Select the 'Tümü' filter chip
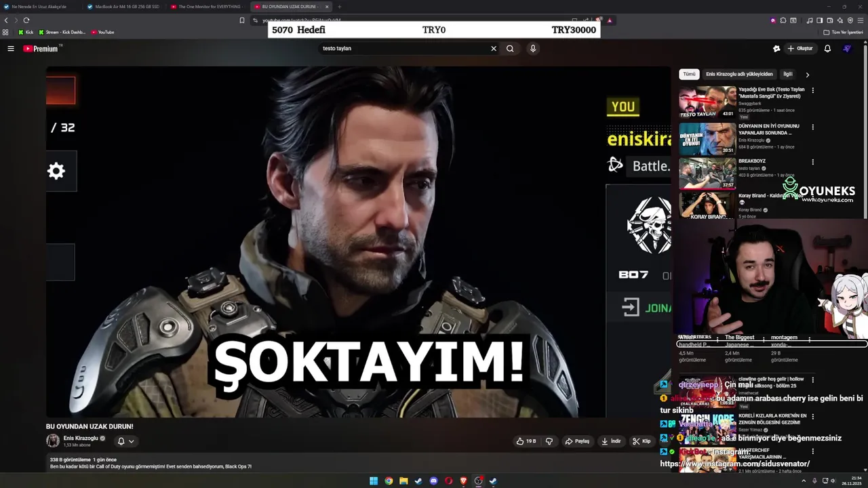The height and width of the screenshot is (488, 868). click(689, 74)
